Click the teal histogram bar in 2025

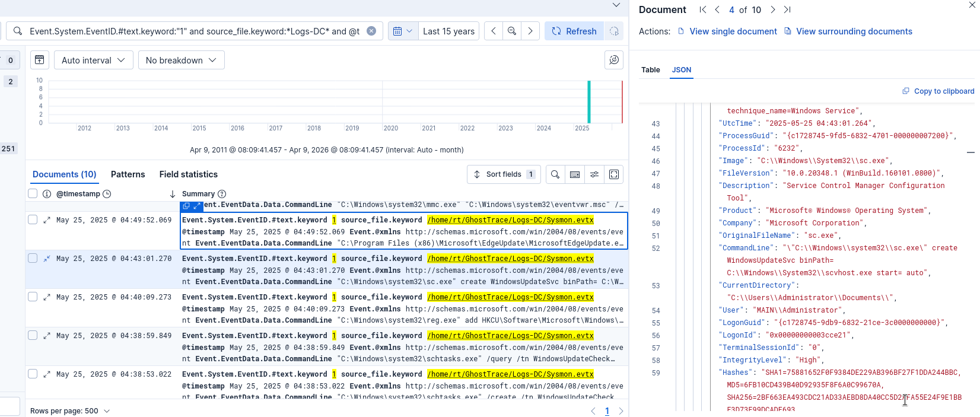[x=589, y=101]
